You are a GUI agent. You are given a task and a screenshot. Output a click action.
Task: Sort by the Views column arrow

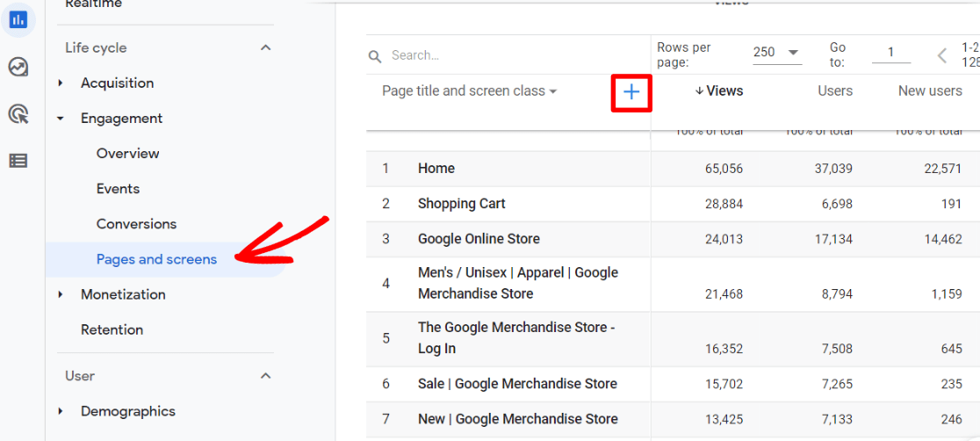[699, 91]
